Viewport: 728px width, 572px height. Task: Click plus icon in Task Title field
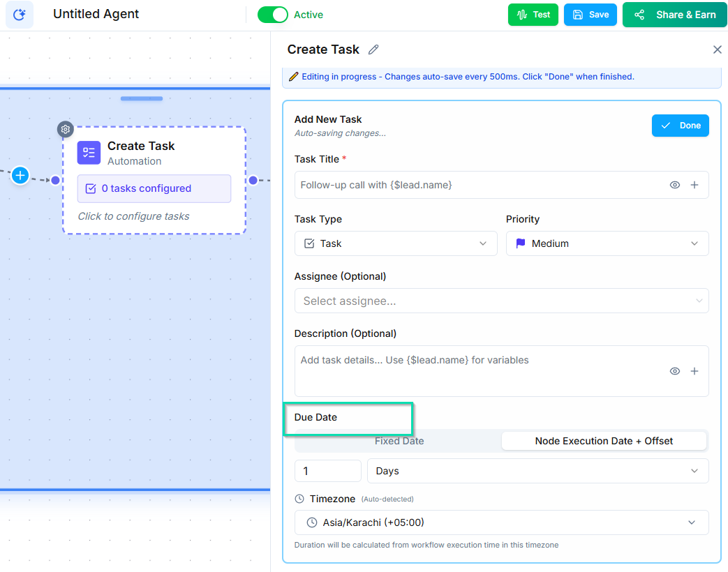[694, 185]
